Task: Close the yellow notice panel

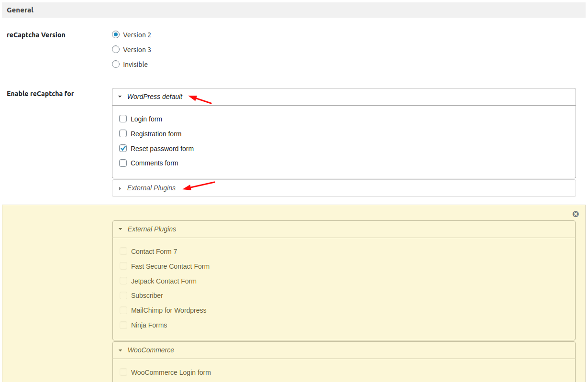Action: click(576, 214)
